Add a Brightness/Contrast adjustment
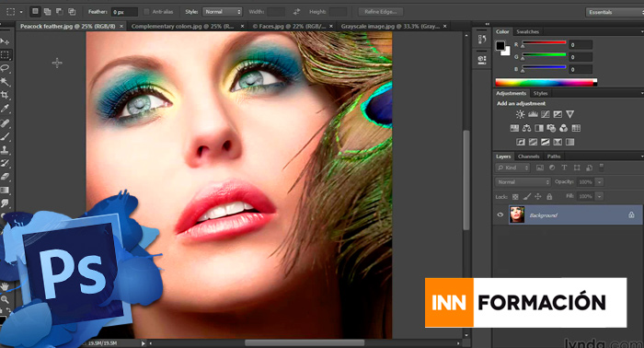The width and height of the screenshot is (644, 348). pyautogui.click(x=521, y=114)
